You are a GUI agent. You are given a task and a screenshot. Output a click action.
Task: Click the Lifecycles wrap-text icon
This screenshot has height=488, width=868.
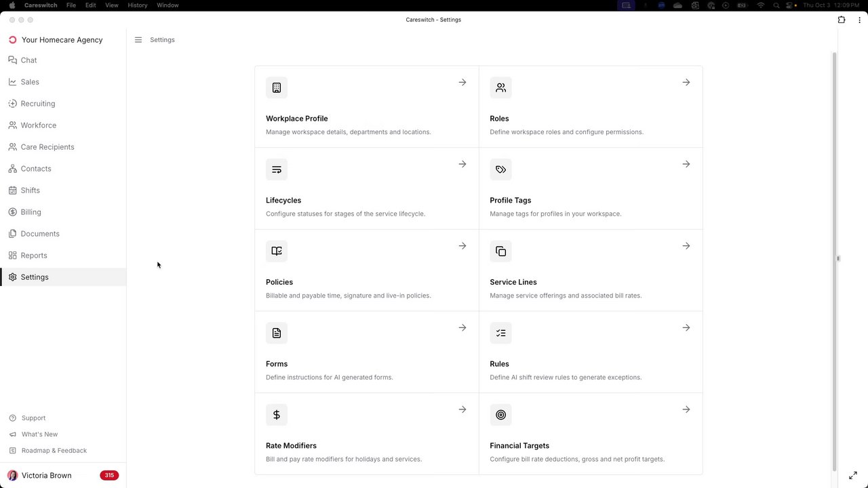tap(277, 169)
